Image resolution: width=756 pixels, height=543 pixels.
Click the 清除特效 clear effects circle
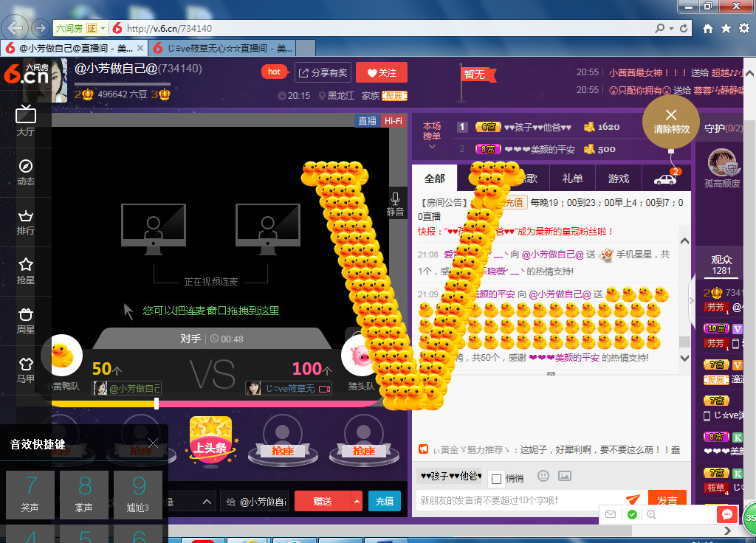(670, 122)
